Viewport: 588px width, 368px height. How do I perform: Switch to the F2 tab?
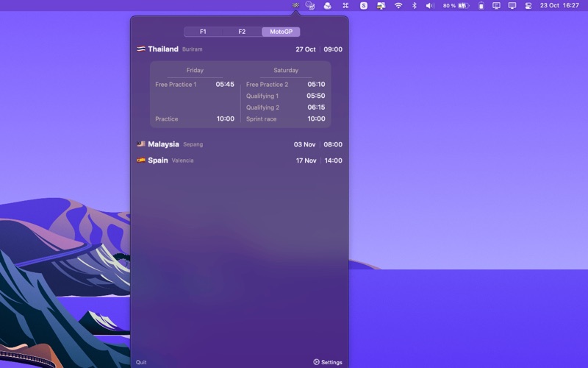pos(242,32)
